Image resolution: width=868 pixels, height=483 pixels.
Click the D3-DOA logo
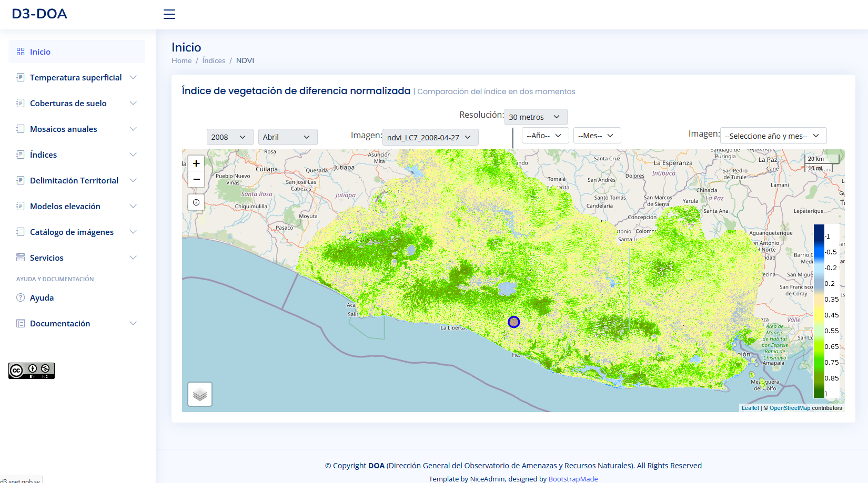(x=39, y=14)
